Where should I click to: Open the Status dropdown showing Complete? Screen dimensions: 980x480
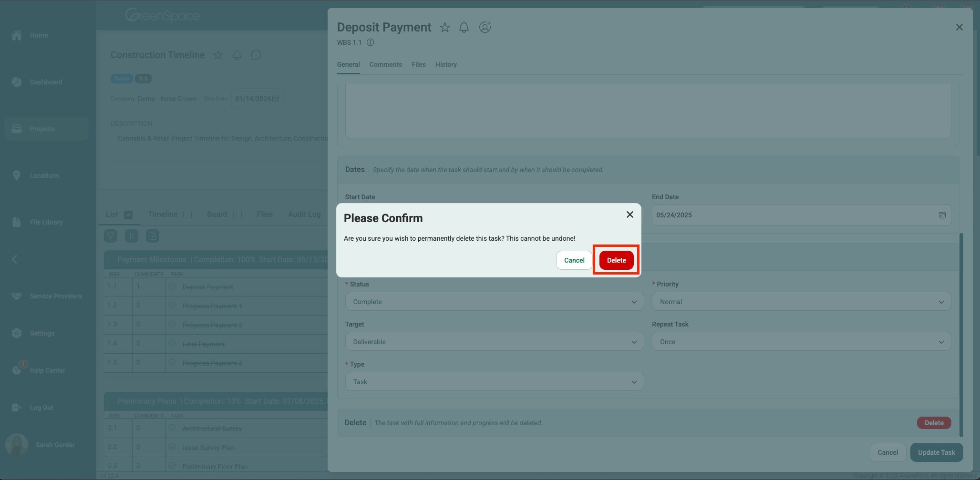click(494, 302)
